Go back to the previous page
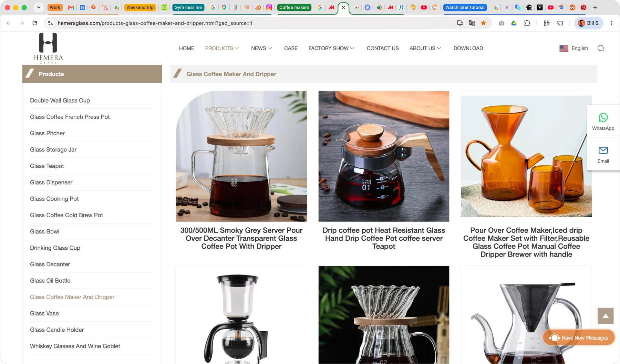The width and height of the screenshot is (620, 364). pyautogui.click(x=9, y=23)
